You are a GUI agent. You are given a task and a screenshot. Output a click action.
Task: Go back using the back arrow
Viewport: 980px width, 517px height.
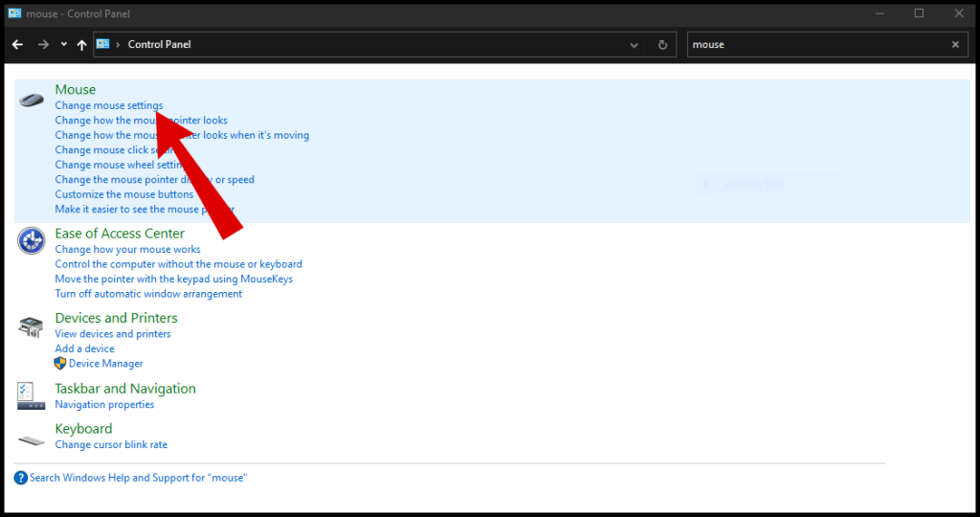(17, 44)
